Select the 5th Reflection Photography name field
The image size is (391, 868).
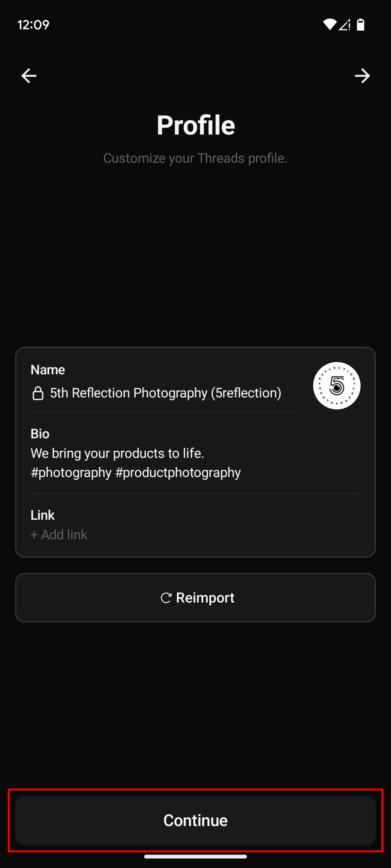(166, 393)
